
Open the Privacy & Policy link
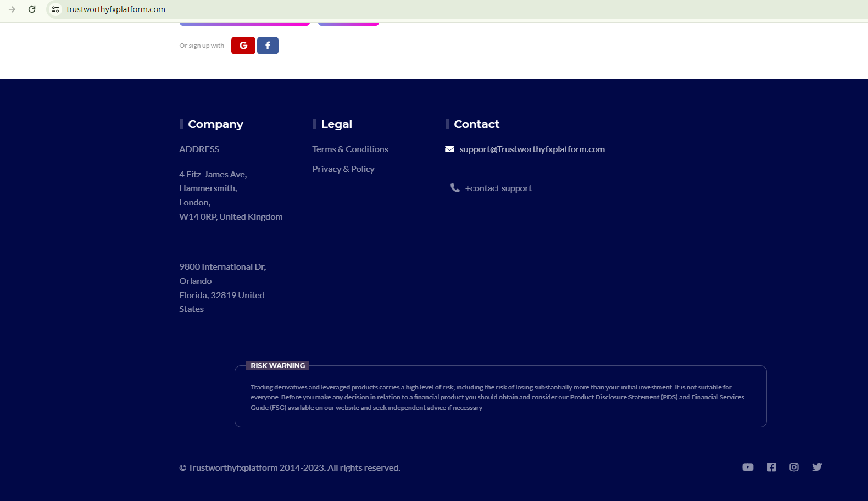(343, 169)
